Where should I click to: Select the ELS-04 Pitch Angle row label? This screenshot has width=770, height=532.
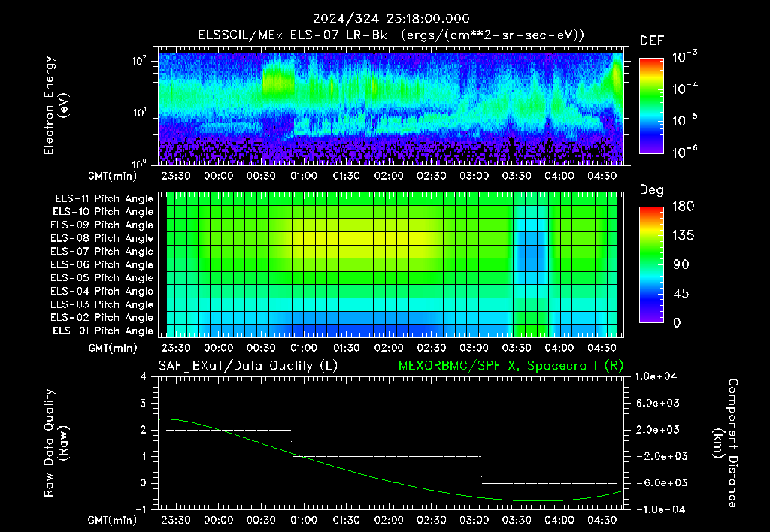(102, 291)
